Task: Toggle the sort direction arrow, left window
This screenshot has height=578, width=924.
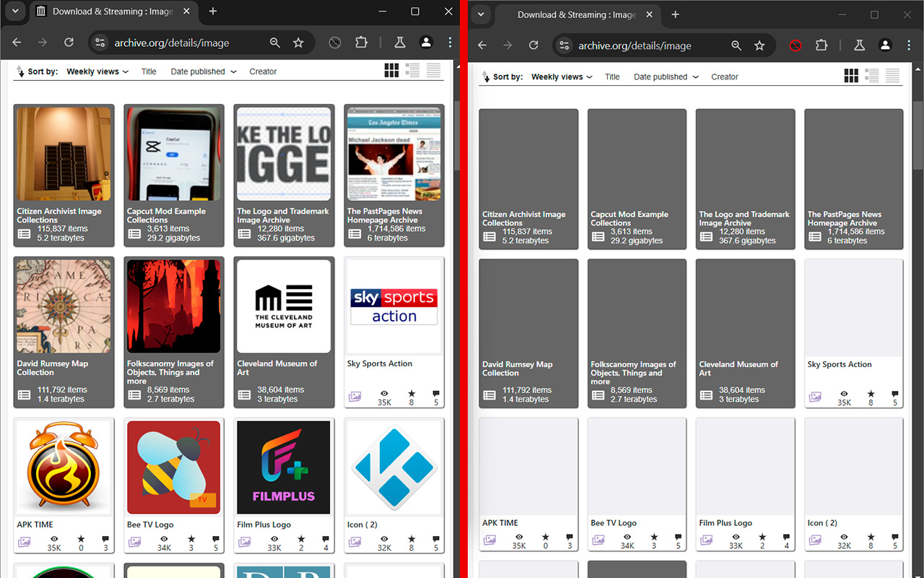Action: click(x=19, y=72)
